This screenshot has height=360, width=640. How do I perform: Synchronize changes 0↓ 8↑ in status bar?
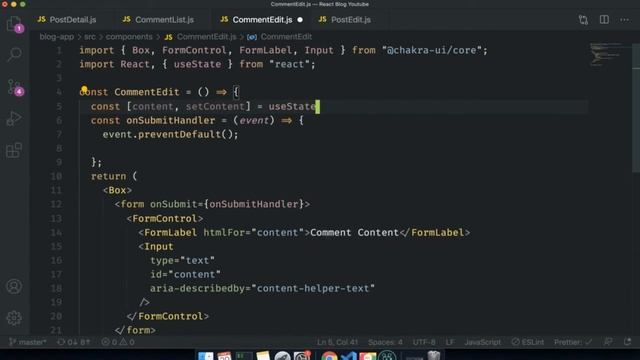click(x=73, y=342)
